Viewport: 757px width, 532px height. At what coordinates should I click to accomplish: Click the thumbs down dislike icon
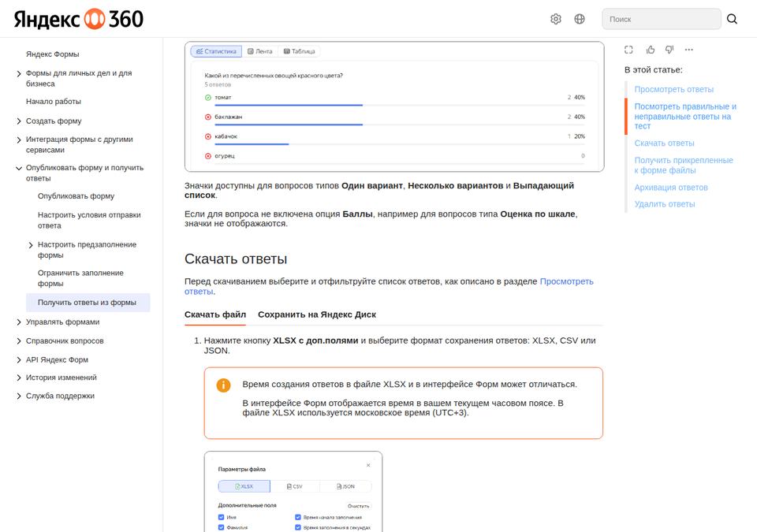(669, 49)
